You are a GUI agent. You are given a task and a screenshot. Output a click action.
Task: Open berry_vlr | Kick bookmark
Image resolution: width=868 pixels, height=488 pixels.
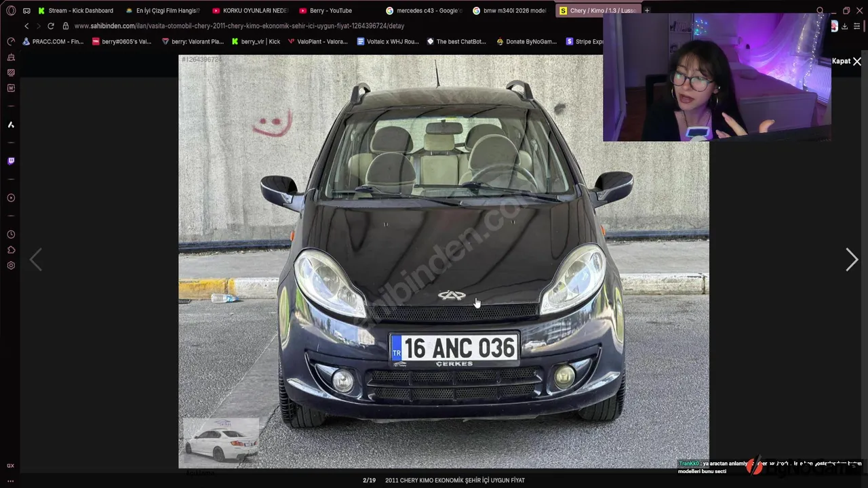(x=256, y=41)
